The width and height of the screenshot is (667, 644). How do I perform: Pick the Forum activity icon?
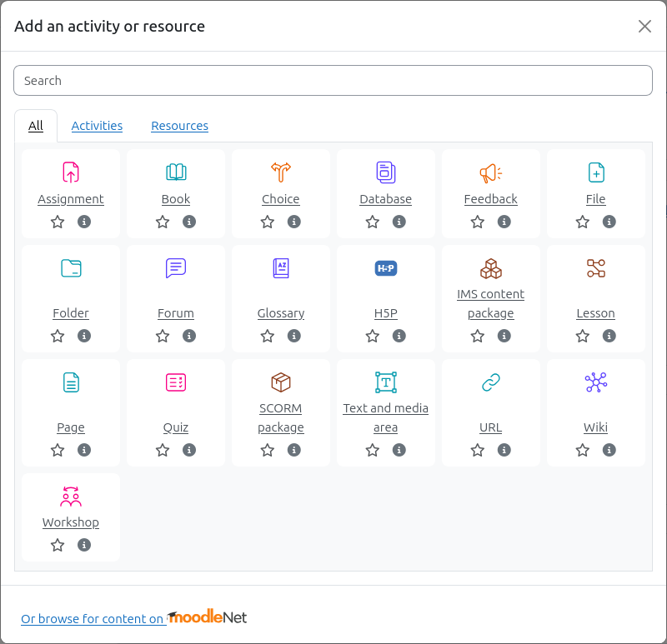pyautogui.click(x=176, y=268)
